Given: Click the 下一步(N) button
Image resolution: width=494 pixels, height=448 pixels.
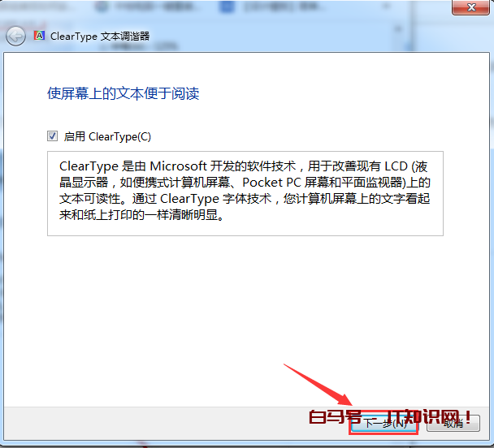Looking at the screenshot, I should [x=383, y=424].
